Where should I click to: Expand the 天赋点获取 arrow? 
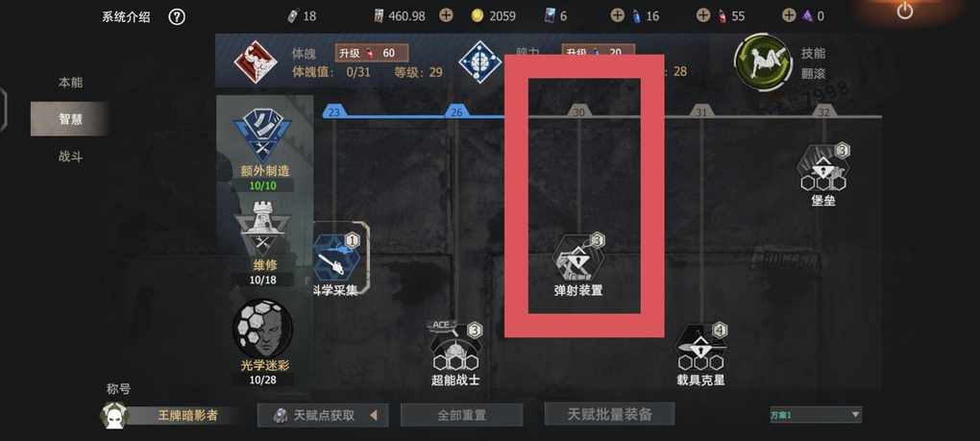(373, 415)
